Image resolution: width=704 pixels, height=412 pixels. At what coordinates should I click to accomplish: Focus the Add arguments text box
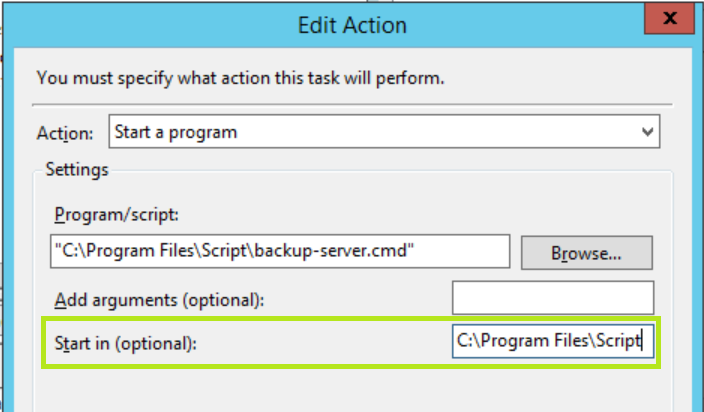pyautogui.click(x=552, y=298)
